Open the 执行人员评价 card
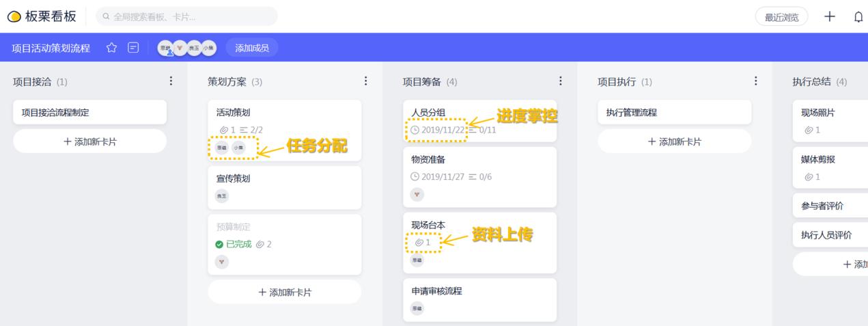The image size is (868, 326). (830, 235)
